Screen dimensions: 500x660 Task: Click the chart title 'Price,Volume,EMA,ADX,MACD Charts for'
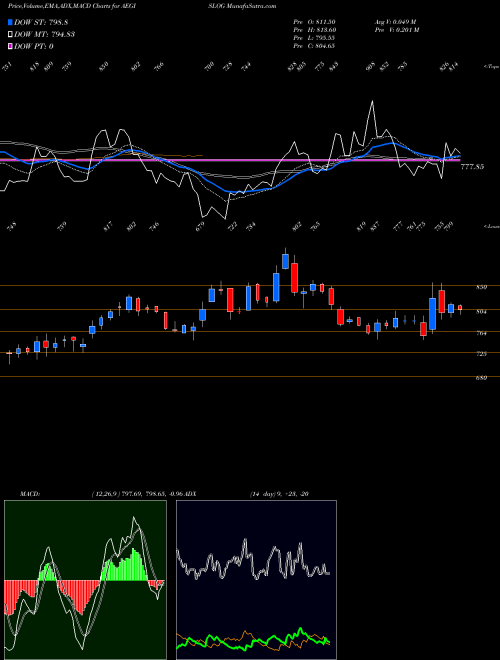click(63, 6)
